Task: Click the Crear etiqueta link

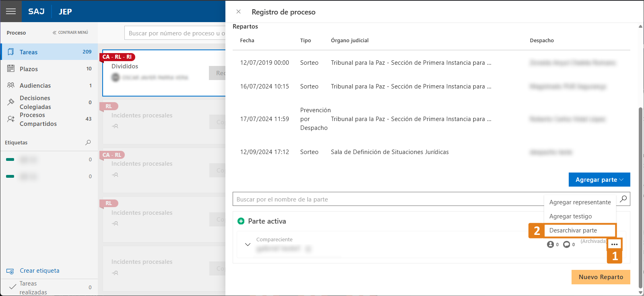Action: coord(39,271)
